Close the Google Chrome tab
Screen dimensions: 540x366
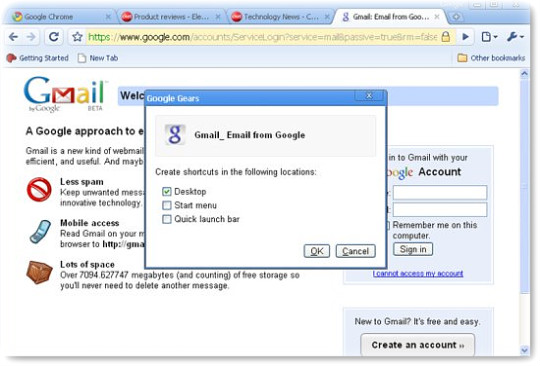tap(108, 17)
